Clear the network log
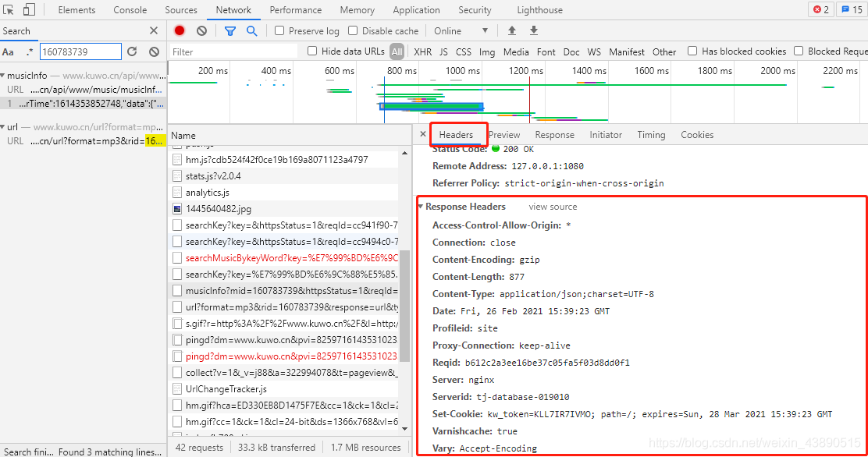Image resolution: width=868 pixels, height=457 pixels. [202, 31]
